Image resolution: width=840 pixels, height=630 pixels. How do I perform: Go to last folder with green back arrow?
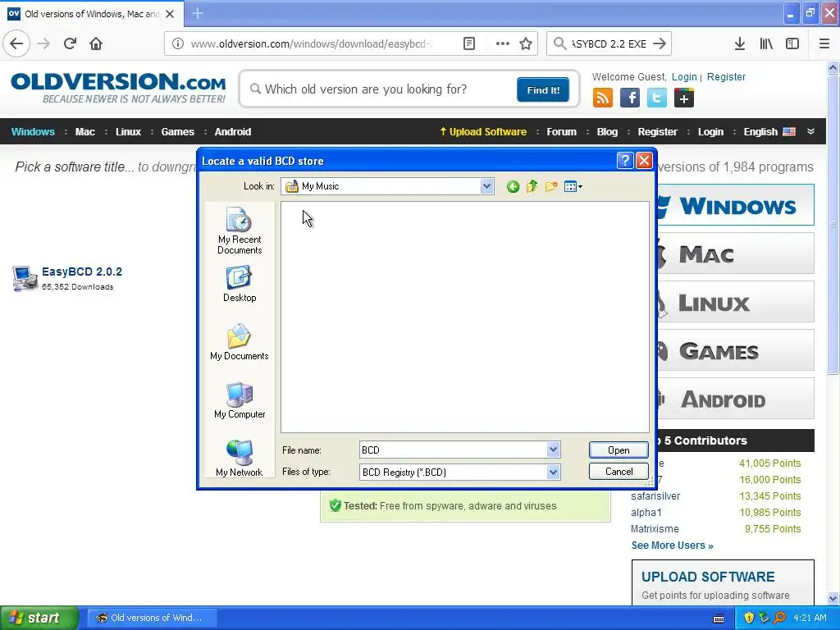513,186
